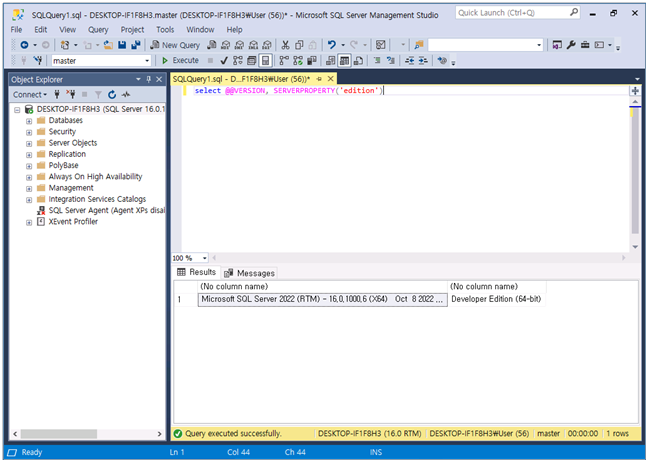Click the New Query toolbar button
649x463 pixels.
coord(175,45)
